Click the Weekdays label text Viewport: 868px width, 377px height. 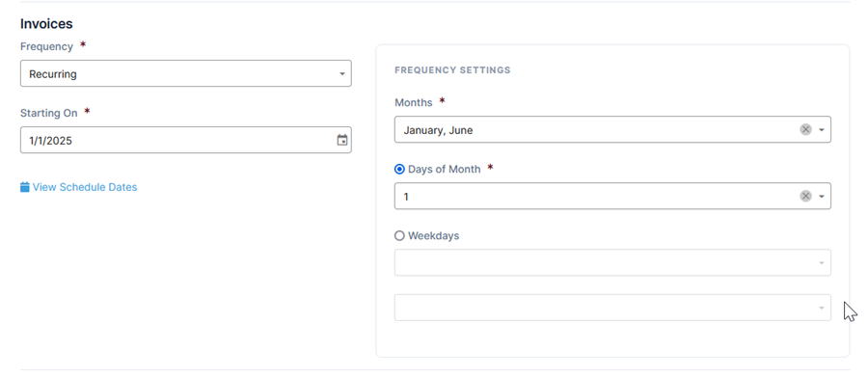[433, 236]
